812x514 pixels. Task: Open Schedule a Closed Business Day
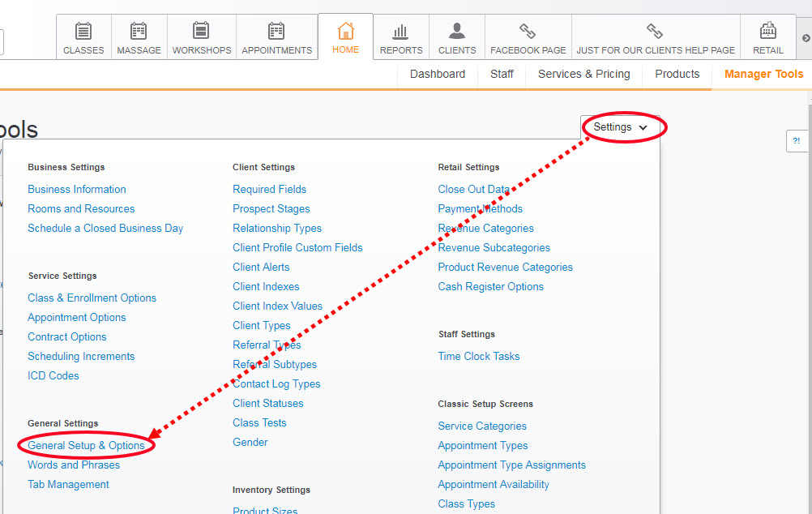pyautogui.click(x=105, y=229)
